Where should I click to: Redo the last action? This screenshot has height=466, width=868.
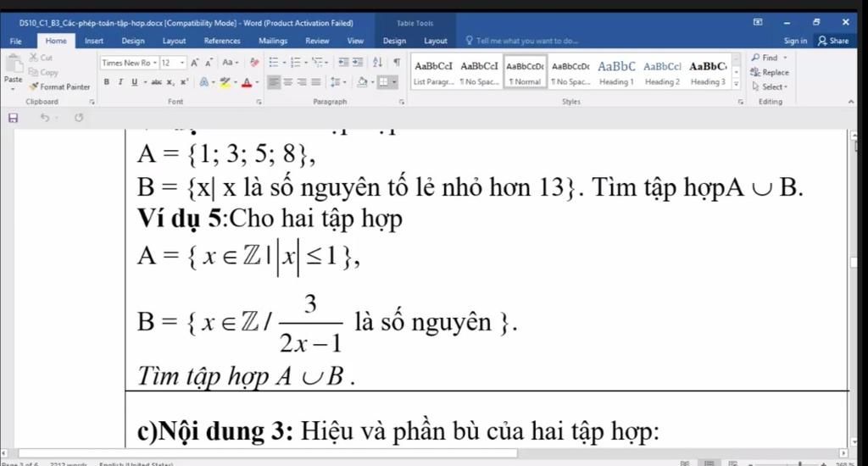tap(79, 117)
